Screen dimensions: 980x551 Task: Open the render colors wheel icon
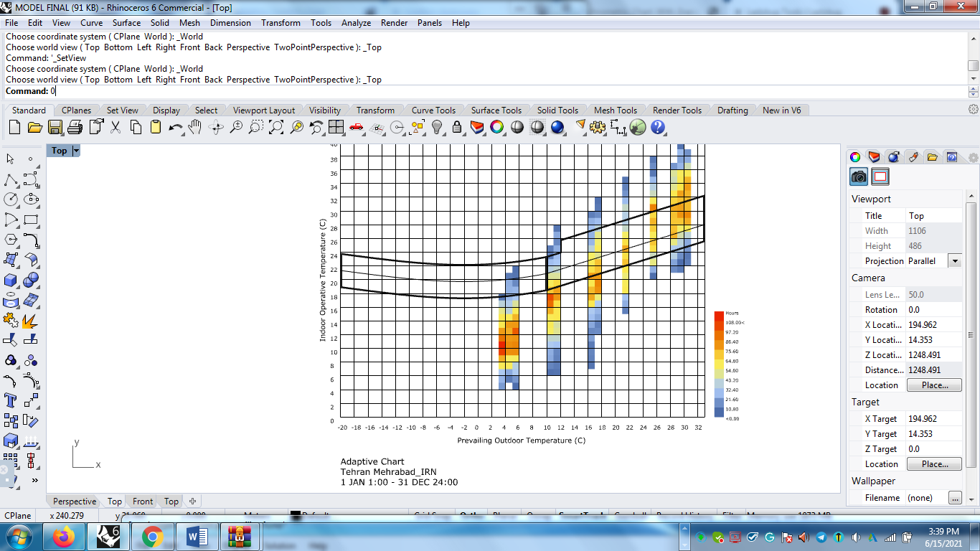497,128
